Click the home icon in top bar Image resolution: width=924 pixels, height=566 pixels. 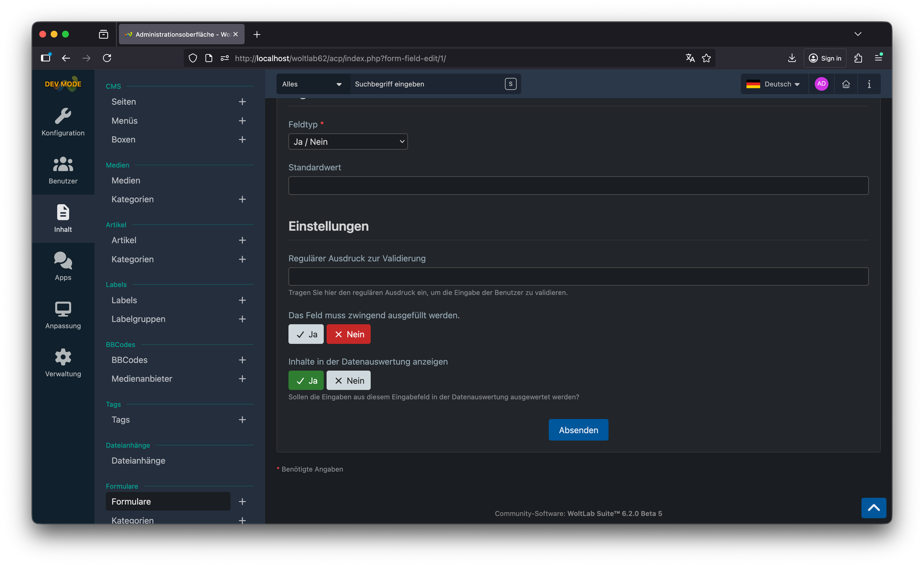click(846, 84)
